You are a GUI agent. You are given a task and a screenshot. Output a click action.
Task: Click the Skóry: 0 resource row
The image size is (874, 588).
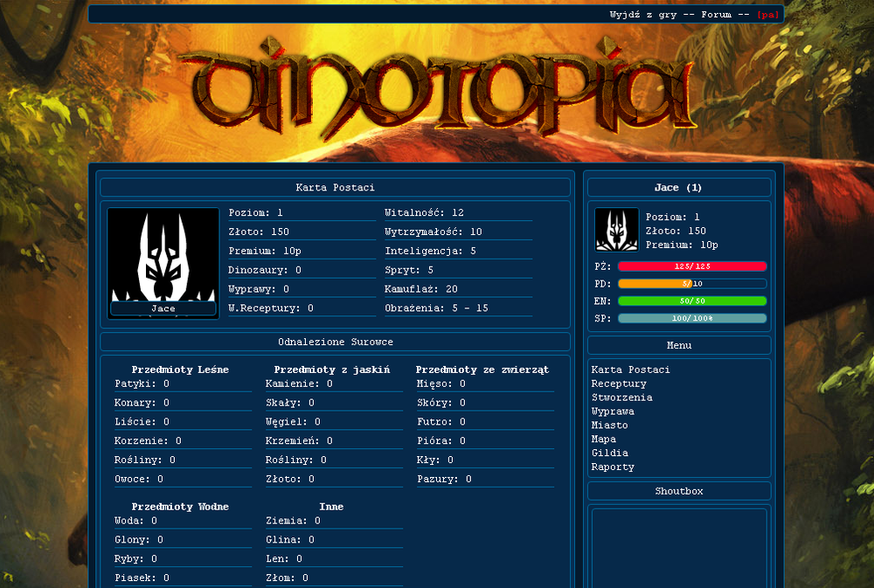coord(485,403)
